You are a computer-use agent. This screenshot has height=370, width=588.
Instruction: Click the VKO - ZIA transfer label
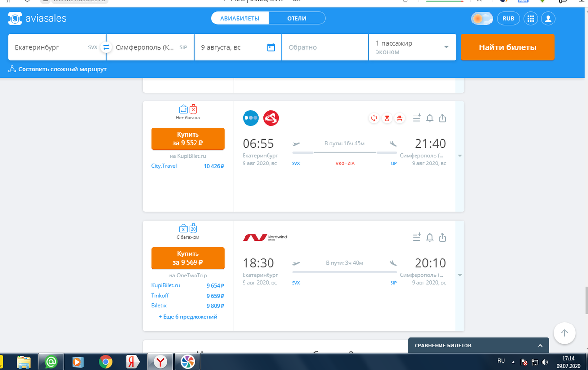(345, 163)
